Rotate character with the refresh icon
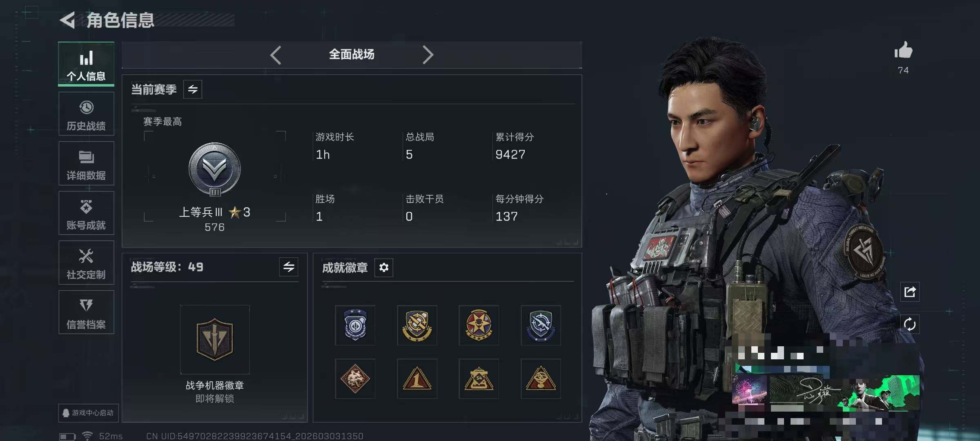This screenshot has height=441, width=980. click(x=910, y=324)
